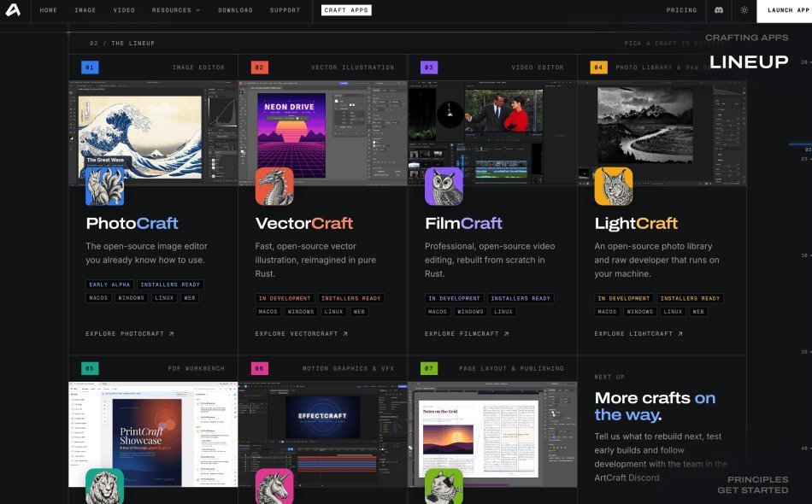
Task: Open the Pricing link in header
Action: [681, 10]
